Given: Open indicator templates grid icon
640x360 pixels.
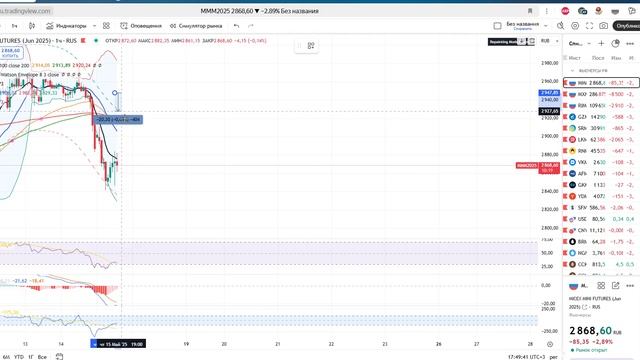Looking at the screenshot, I should [x=107, y=26].
